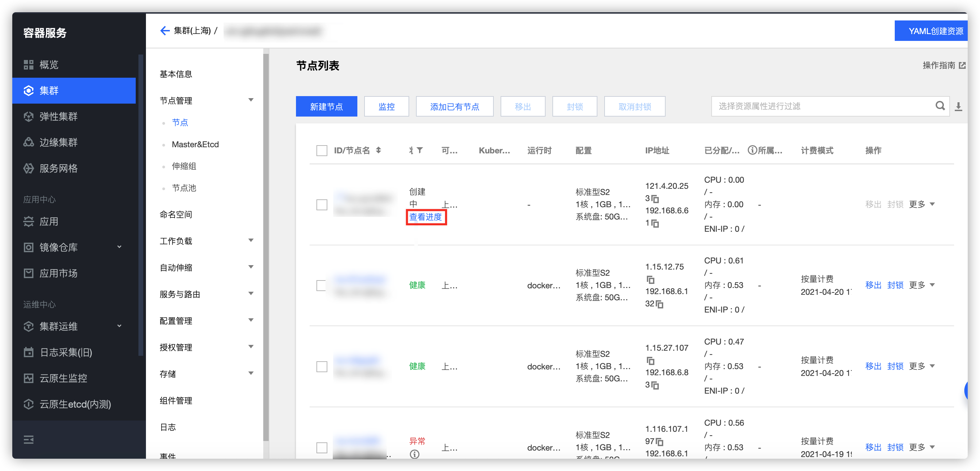Image resolution: width=980 pixels, height=471 pixels.
Task: Copy IP 121.4.20.253 with copy icon
Action: pos(655,199)
